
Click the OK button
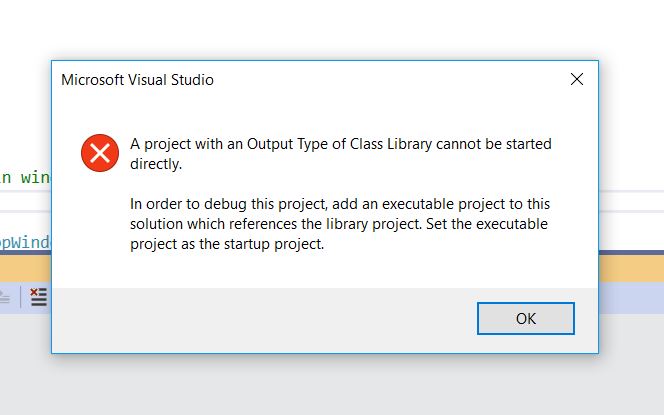pyautogui.click(x=526, y=318)
